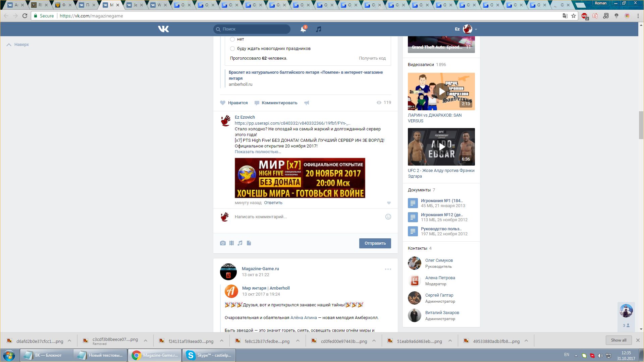Attach a video via film icon
Image resolution: width=644 pixels, height=362 pixels.
tap(231, 243)
